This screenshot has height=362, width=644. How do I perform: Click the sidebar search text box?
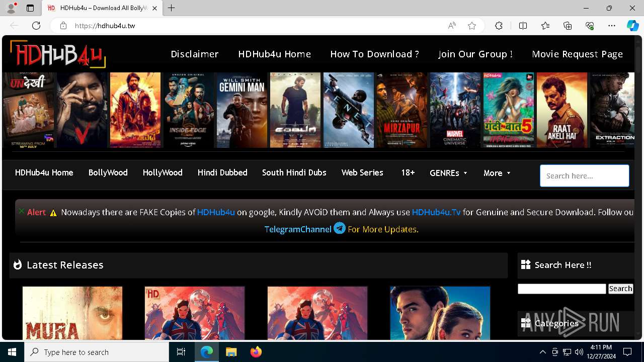562,289
